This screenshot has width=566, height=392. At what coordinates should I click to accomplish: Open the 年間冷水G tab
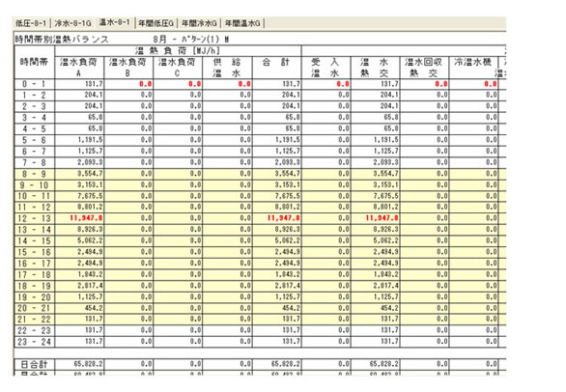click(x=199, y=23)
